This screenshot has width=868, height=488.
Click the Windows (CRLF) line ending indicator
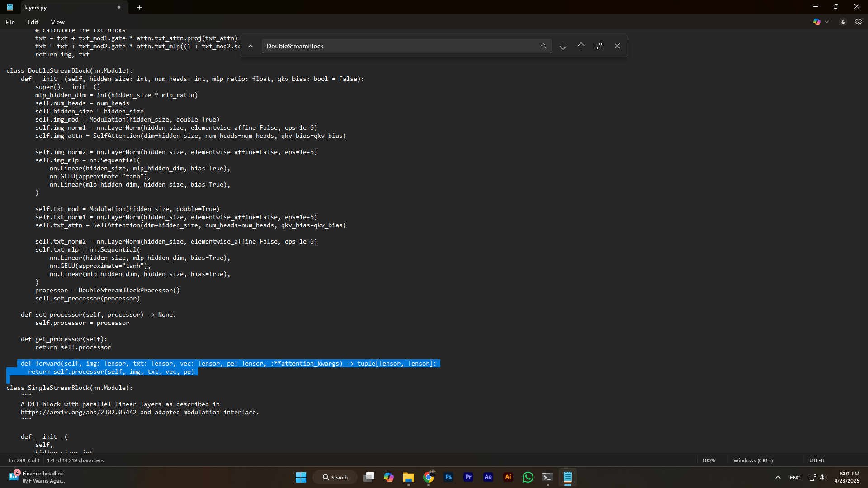[x=753, y=460]
